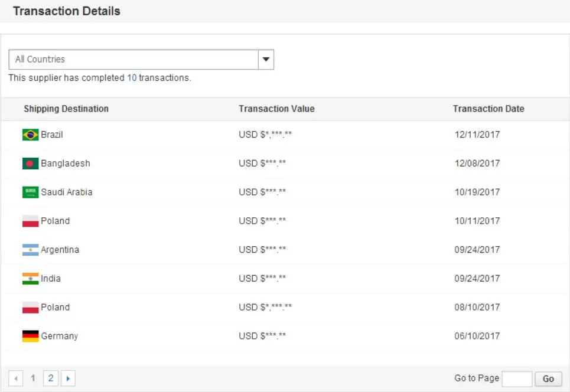Image resolution: width=570 pixels, height=392 pixels.
Task: Click the Poland flag dated 08/10/2017
Action: click(x=30, y=308)
